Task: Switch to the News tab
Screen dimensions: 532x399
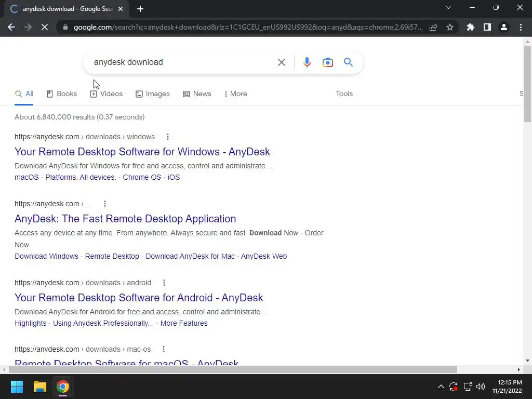Action: 197,94
